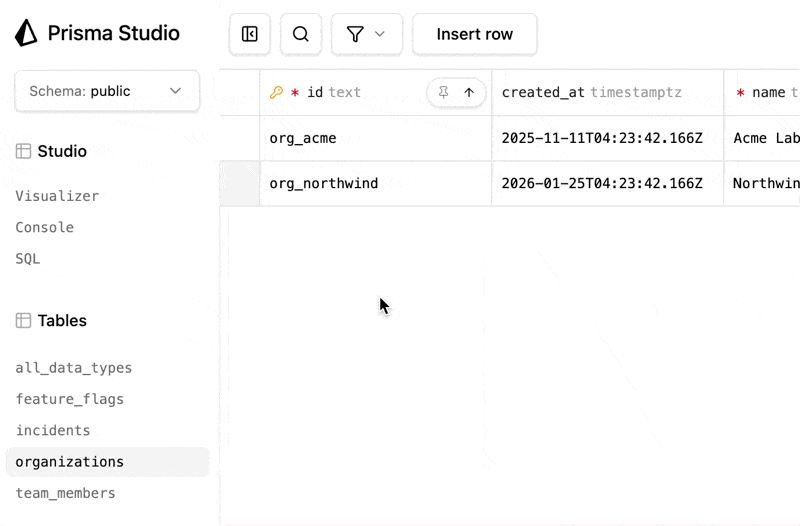Click the name column header
The width and height of the screenshot is (800, 526).
(x=762, y=92)
